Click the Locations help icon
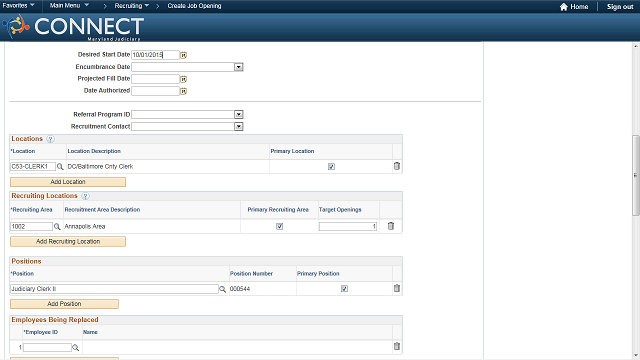The height and width of the screenshot is (360, 640). click(x=50, y=139)
